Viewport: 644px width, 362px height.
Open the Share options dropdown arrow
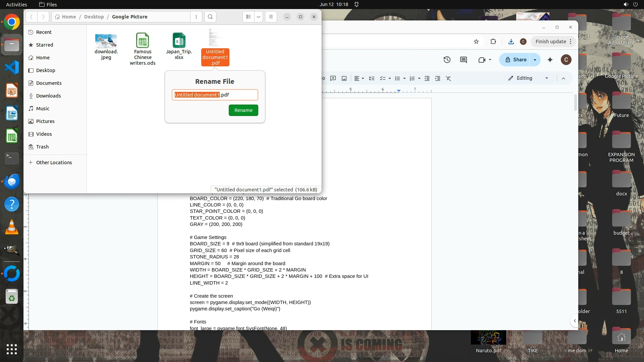click(x=535, y=60)
